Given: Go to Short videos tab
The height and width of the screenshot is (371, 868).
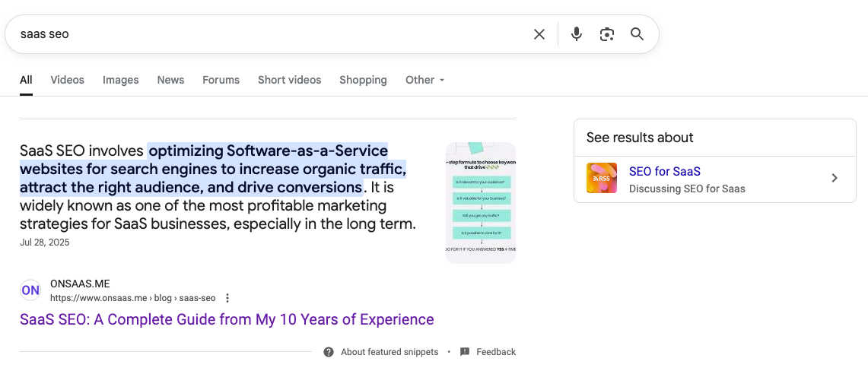Looking at the screenshot, I should (289, 80).
